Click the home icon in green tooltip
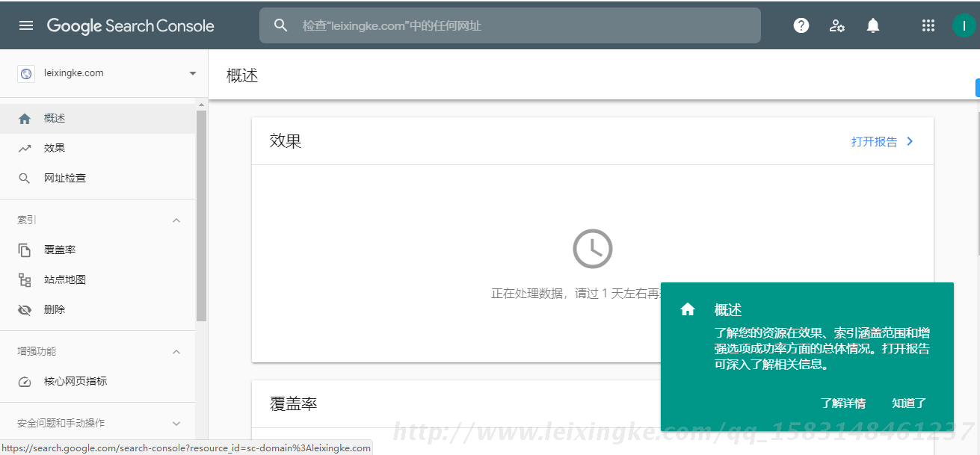This screenshot has height=455, width=980. [688, 309]
